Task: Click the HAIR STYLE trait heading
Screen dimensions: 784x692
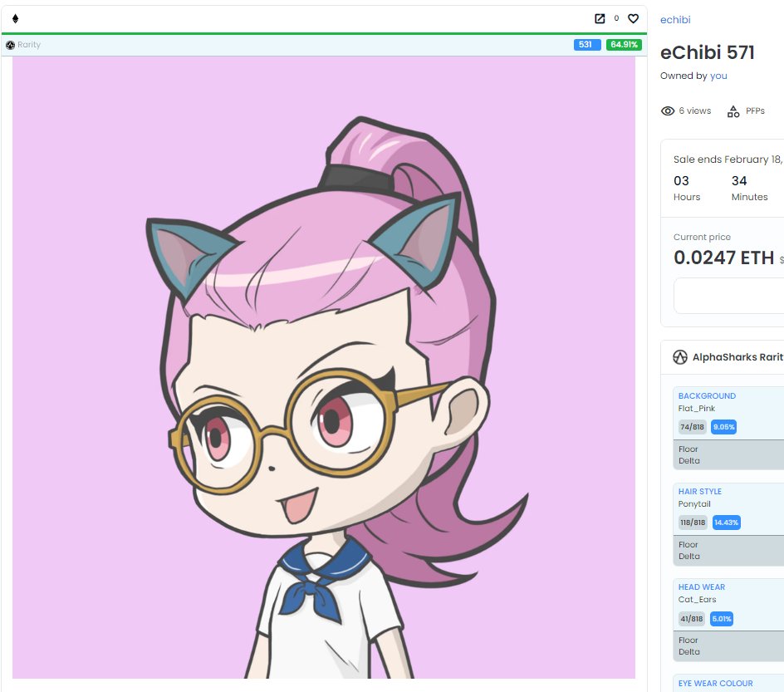Action: pyautogui.click(x=699, y=491)
